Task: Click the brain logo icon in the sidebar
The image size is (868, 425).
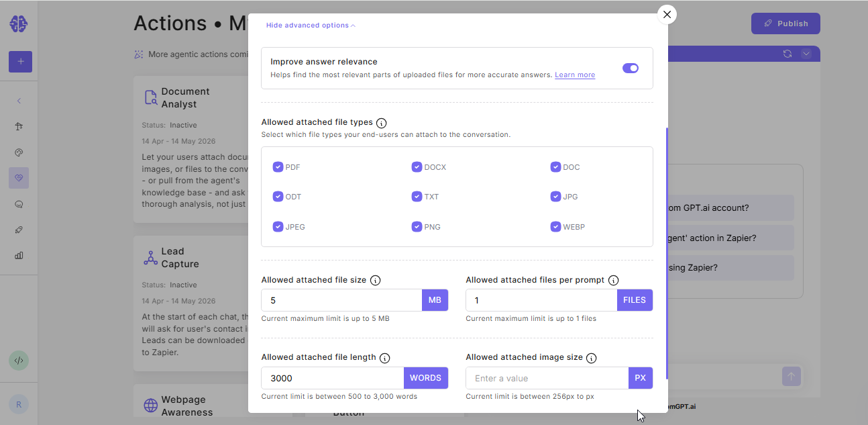Action: pos(19,24)
